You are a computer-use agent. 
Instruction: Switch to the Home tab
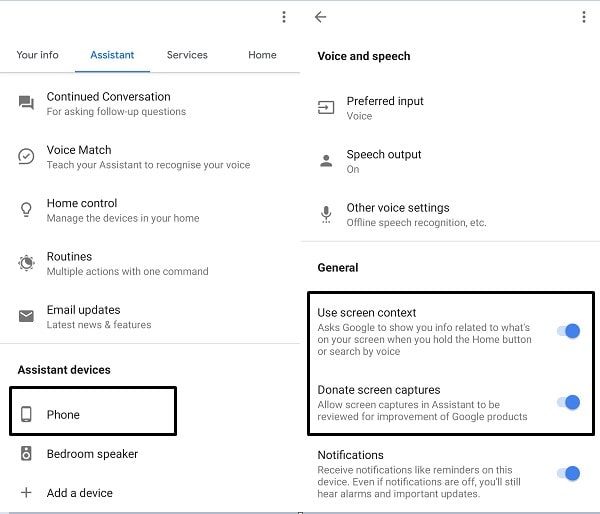point(262,55)
